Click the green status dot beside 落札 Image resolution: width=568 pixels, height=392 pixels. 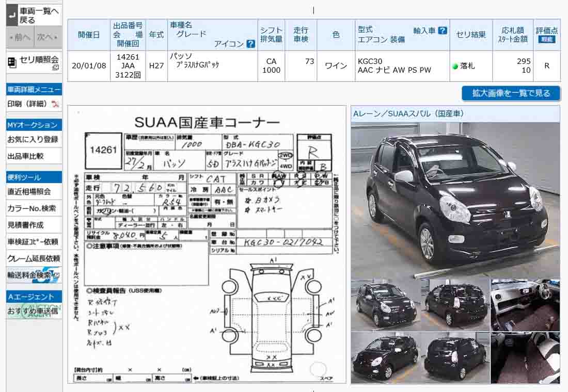(455, 66)
